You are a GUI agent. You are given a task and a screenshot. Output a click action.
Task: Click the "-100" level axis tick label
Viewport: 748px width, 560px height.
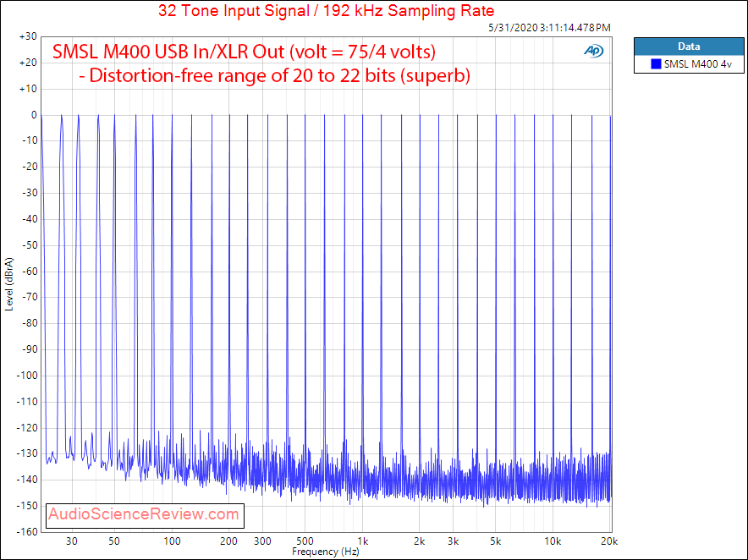(x=27, y=376)
